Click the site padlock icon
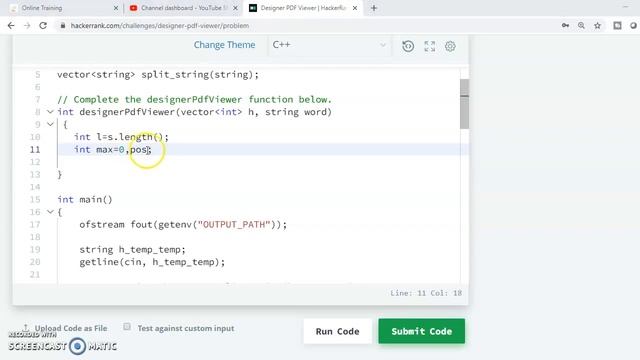 coord(62,26)
